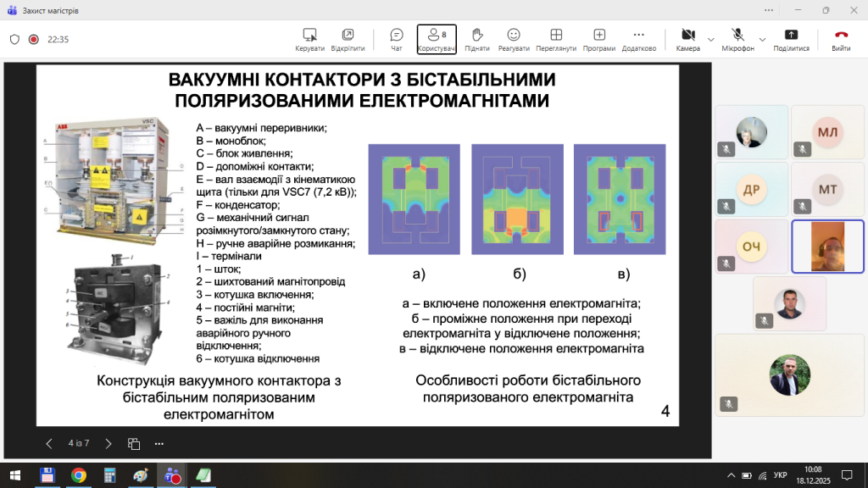Click the text 6 – котушка відключення
Screen dimensions: 868x488
point(258,358)
